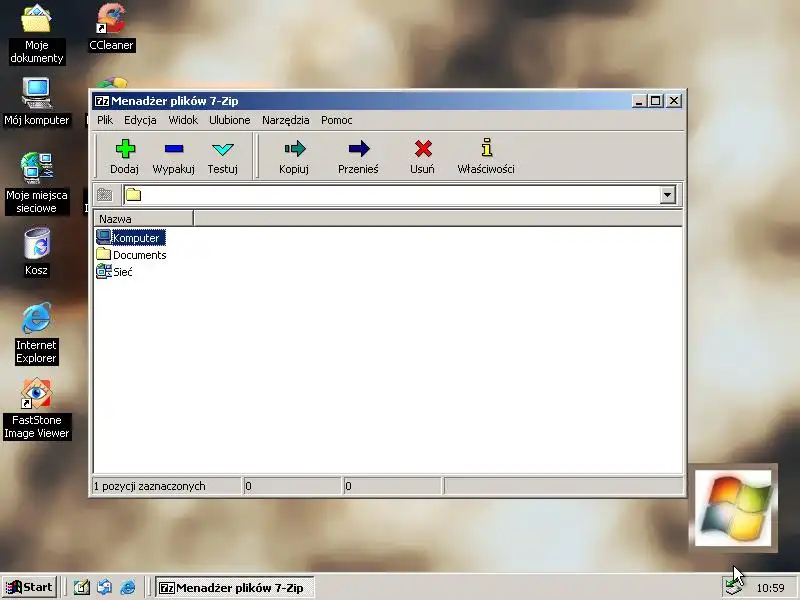Click the red X Usuń icon
800x600 pixels.
click(x=423, y=149)
